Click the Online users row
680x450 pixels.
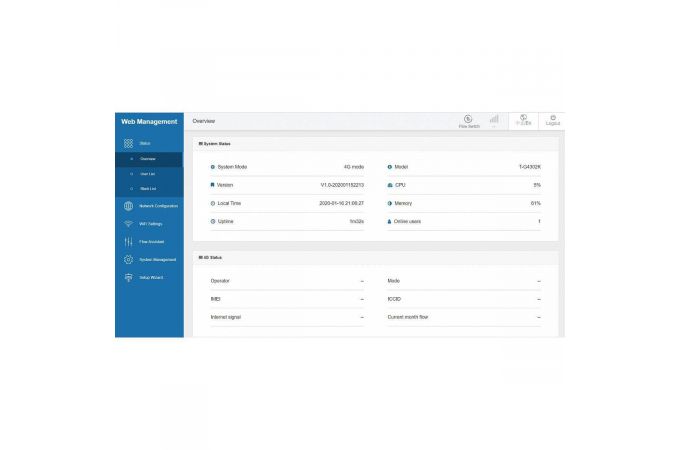464,221
